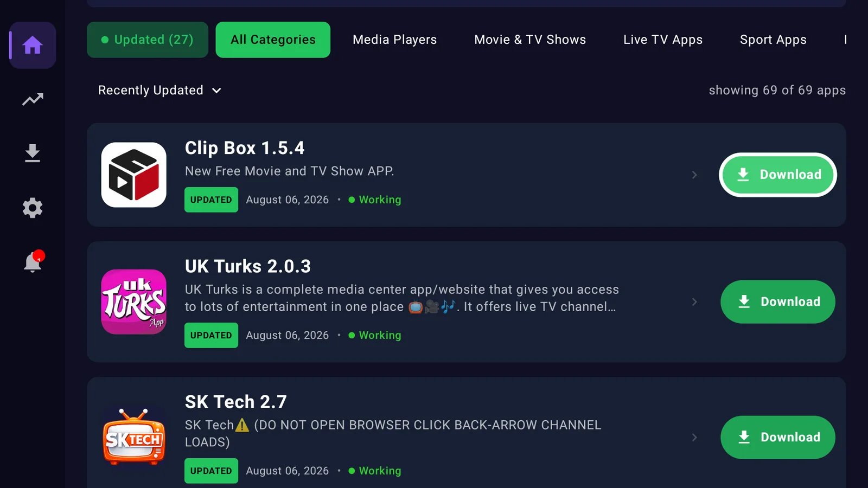Click the Clip Box app icon
Screen dimensions: 868x488
pos(134,175)
